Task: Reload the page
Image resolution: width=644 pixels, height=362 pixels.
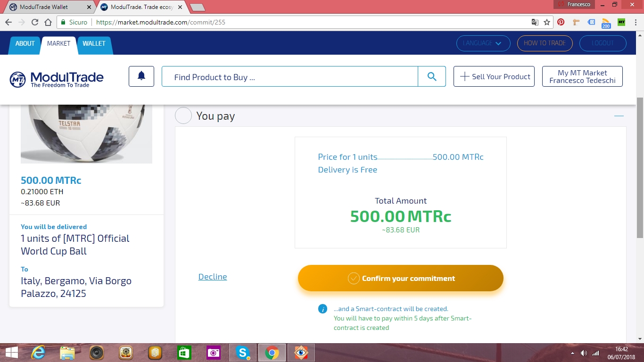Action: (35, 22)
